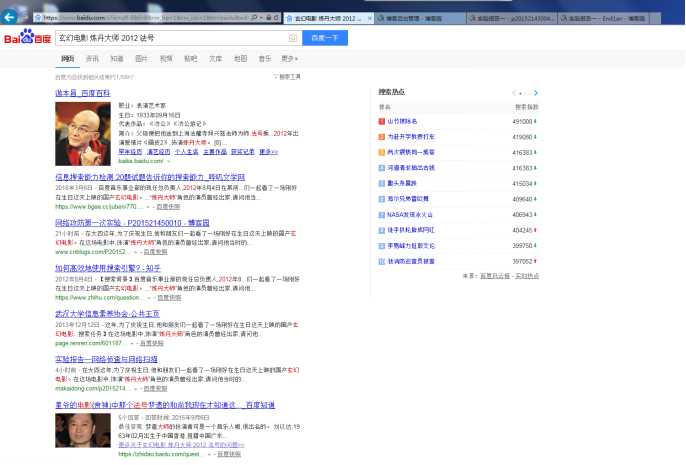Viewport: 686px width, 465px height.
Task: Open the 游本昌_百度百科 result link
Action: (83, 93)
